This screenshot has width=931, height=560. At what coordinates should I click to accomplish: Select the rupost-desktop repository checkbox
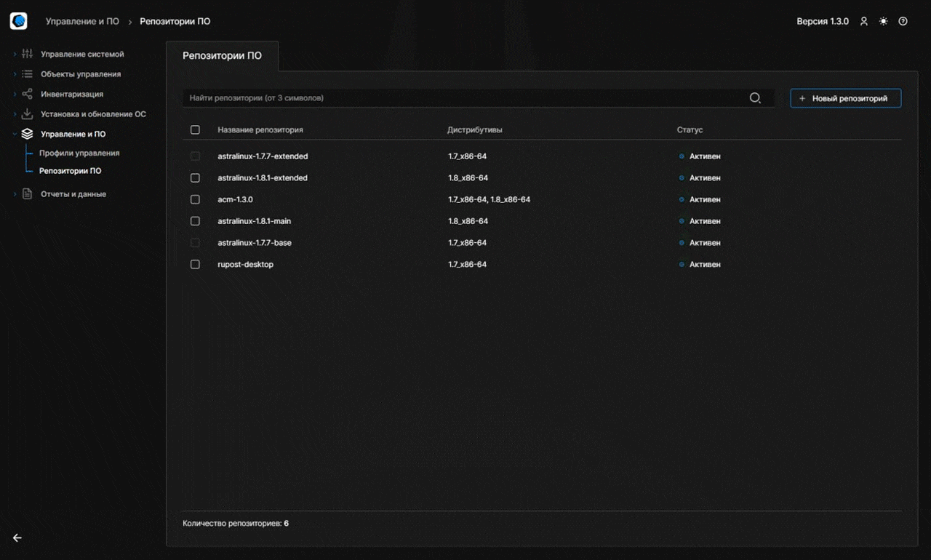point(195,264)
